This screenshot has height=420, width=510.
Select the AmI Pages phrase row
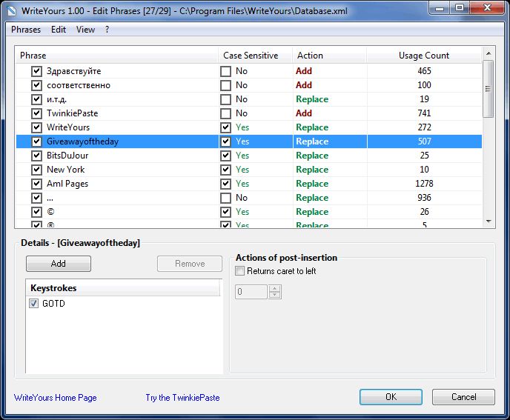pyautogui.click(x=249, y=184)
